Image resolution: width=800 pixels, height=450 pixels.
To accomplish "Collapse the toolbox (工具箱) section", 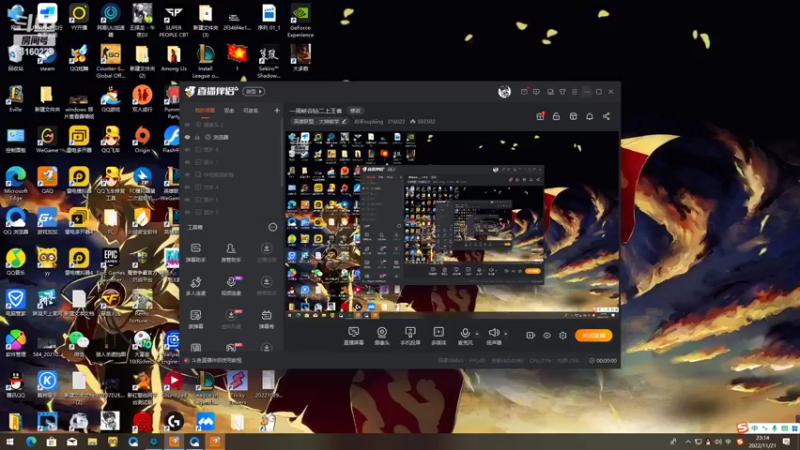I will (x=272, y=227).
